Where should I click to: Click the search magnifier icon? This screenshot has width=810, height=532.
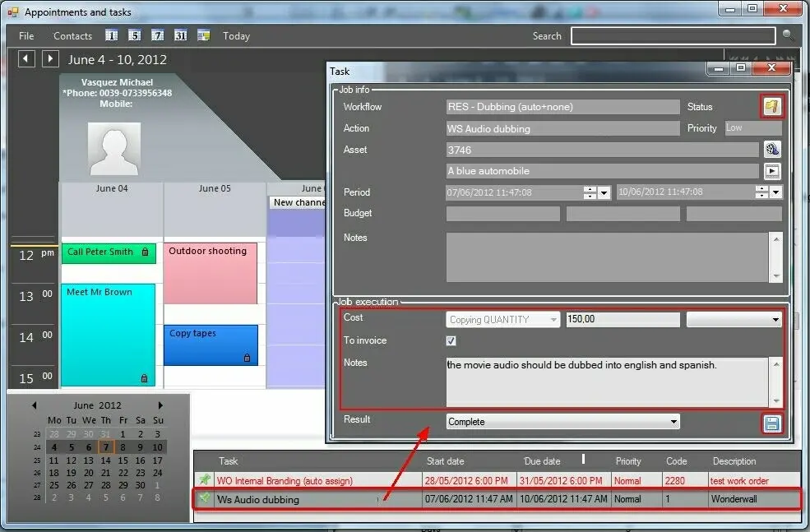click(x=789, y=35)
